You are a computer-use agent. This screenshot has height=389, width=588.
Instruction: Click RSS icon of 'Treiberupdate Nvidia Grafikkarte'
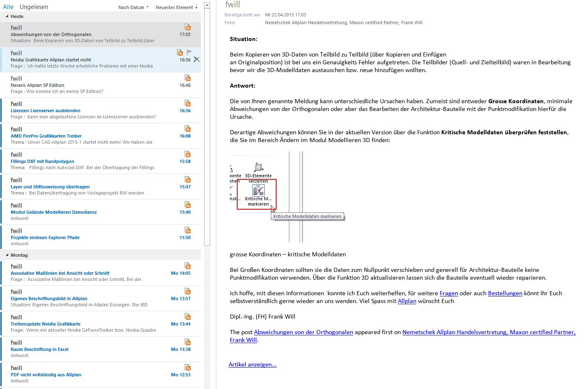188,317
